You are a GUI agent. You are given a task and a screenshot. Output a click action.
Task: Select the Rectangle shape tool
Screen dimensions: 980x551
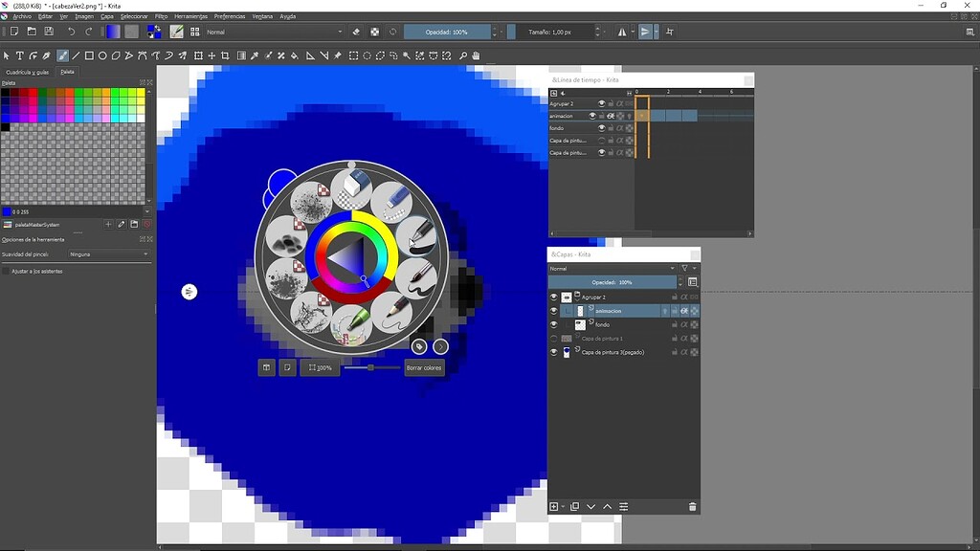click(x=89, y=56)
